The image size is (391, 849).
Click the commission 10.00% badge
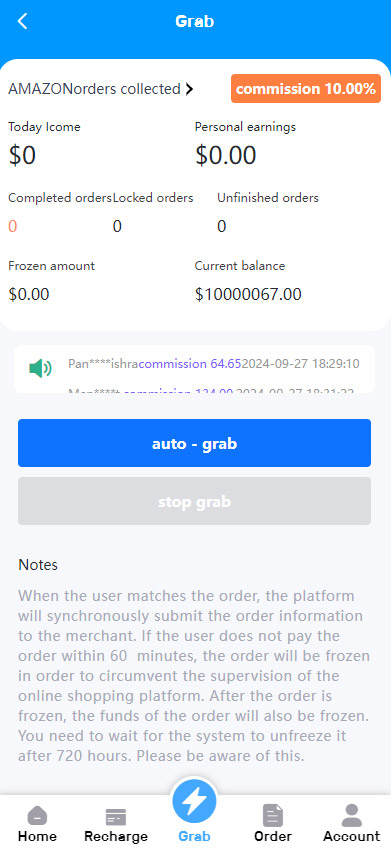[x=306, y=89]
